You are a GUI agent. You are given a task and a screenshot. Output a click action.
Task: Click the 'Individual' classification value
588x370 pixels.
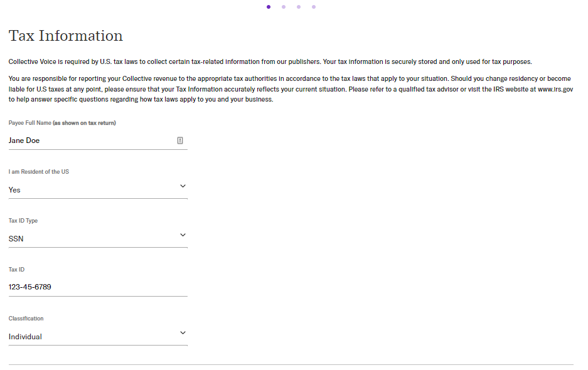click(x=25, y=337)
